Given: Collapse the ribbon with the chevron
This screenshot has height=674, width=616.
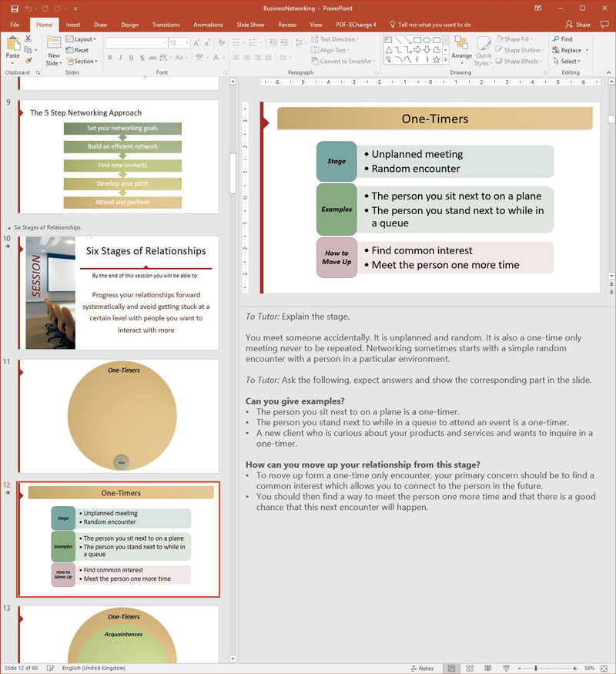Looking at the screenshot, I should click(609, 72).
